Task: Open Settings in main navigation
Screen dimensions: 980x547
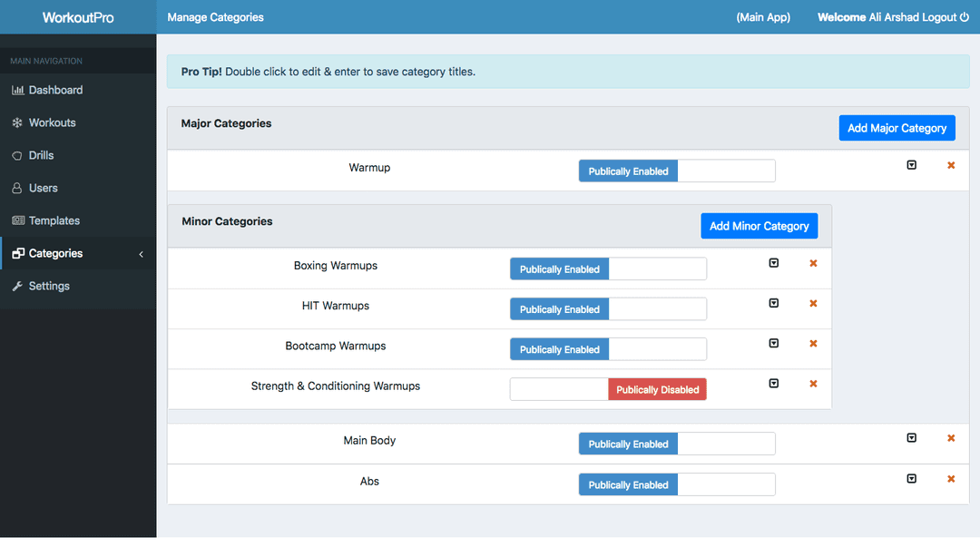Action: [78, 287]
